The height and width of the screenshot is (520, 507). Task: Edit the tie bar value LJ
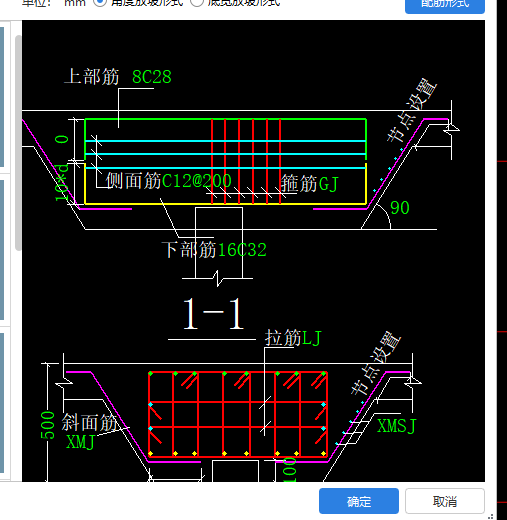tap(311, 338)
